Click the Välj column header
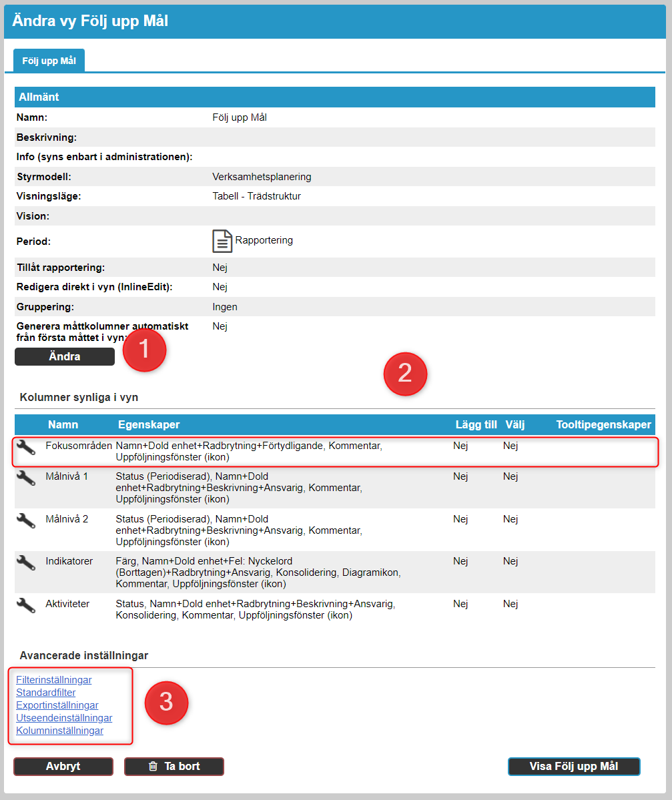672x800 pixels. 515,424
